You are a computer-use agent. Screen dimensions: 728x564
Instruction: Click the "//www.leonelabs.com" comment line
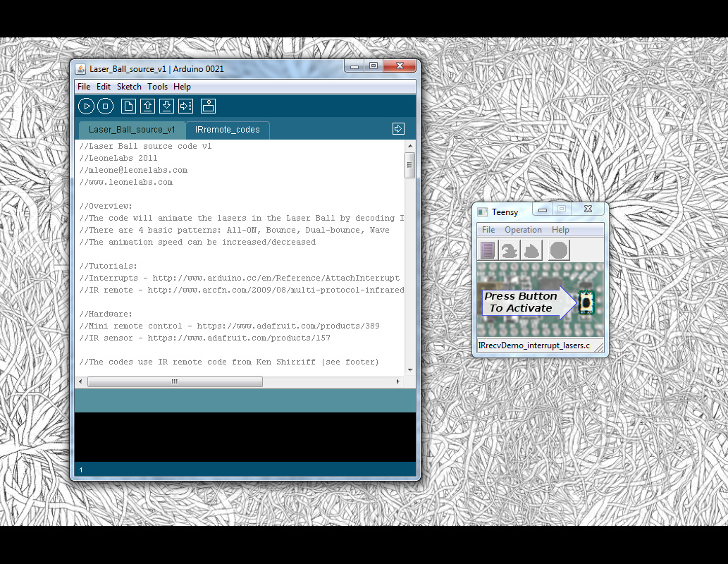point(126,183)
